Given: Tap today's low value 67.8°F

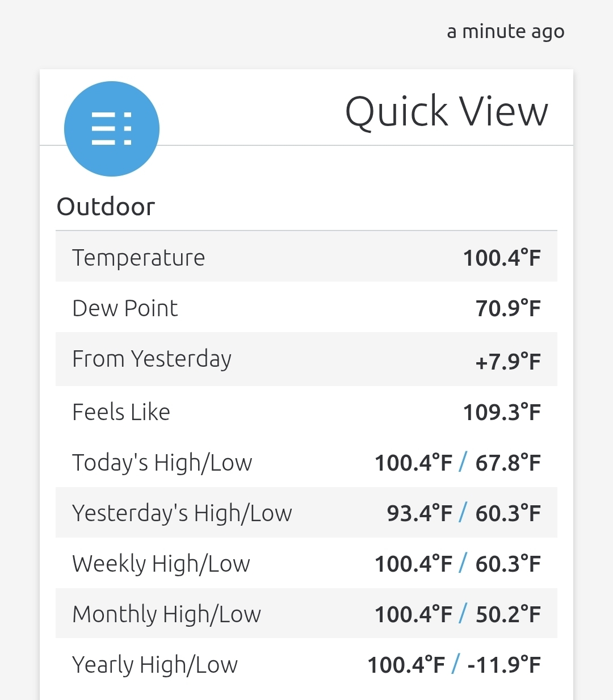Looking at the screenshot, I should tap(508, 463).
